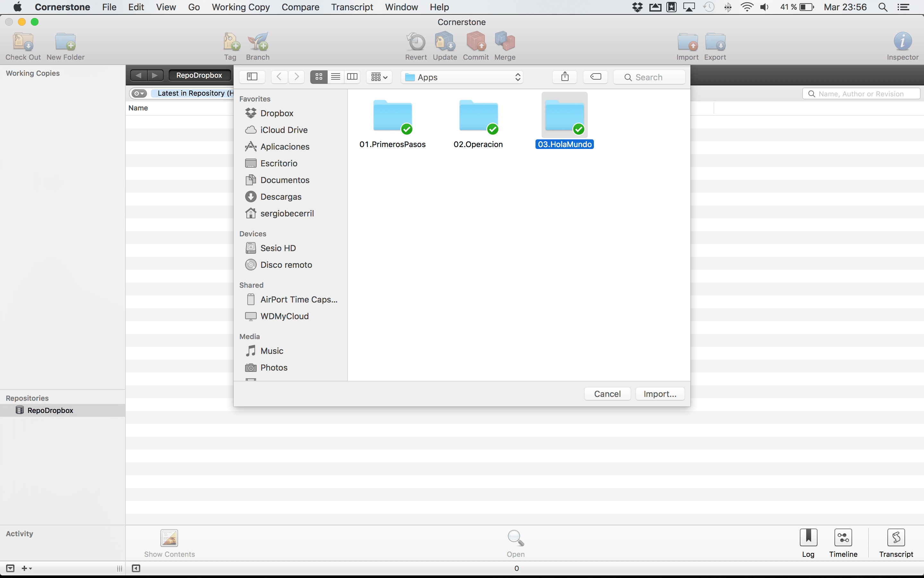Open the Apps folder path popup

click(462, 77)
